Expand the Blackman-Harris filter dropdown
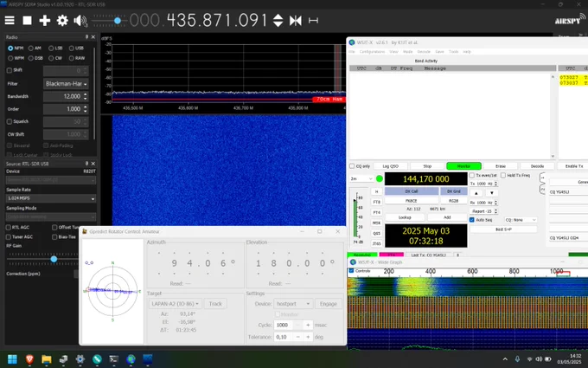Image resolution: width=588 pixels, height=368 pixels. click(x=66, y=84)
